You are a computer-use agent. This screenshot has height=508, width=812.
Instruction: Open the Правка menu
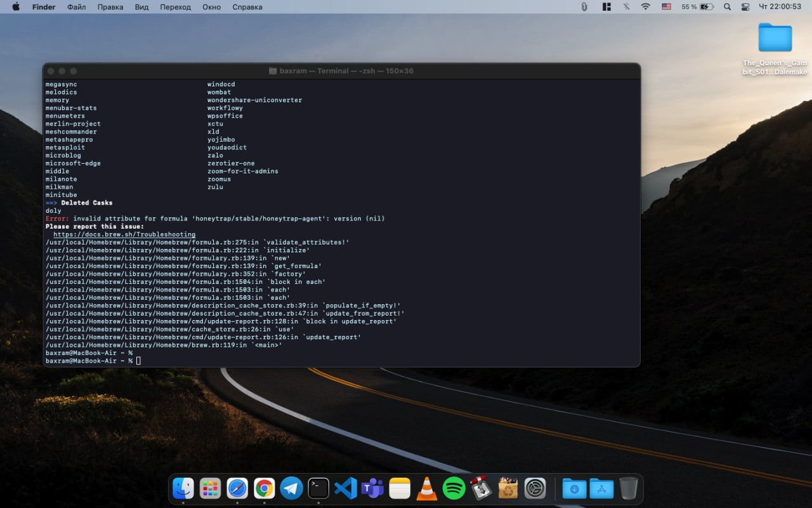(x=110, y=7)
